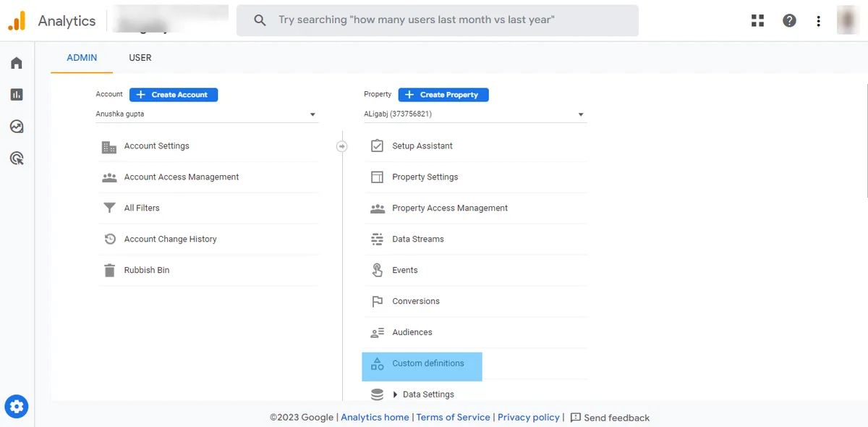Screen dimensions: 868x427
Task: Open the Google apps grid icon
Action: point(757,20)
